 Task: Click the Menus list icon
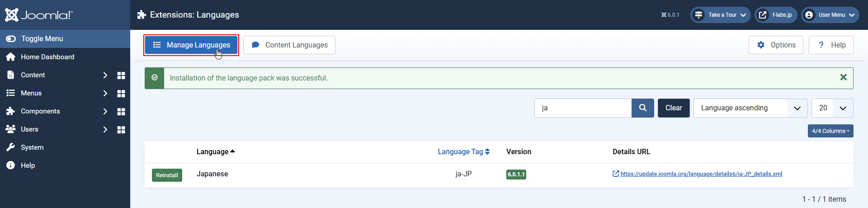coord(10,93)
